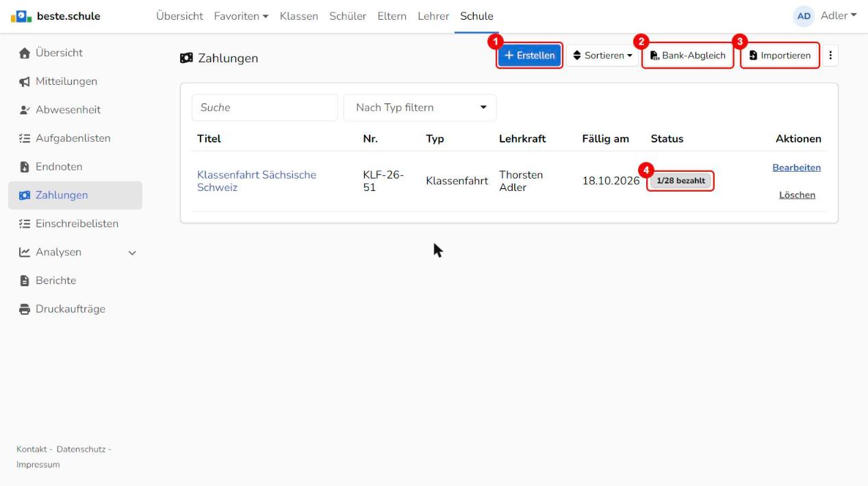
Task: Click Löschen for the Klassenfahrt payment
Action: (797, 195)
